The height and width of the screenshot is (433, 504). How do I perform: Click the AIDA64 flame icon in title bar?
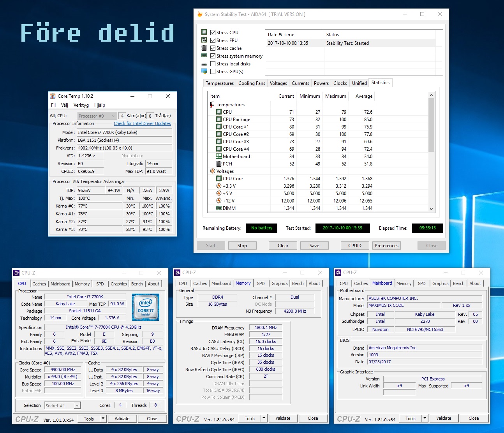click(x=200, y=14)
